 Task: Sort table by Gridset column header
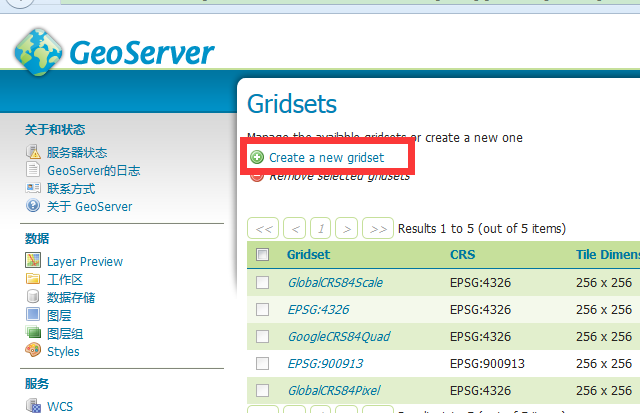pyautogui.click(x=308, y=255)
